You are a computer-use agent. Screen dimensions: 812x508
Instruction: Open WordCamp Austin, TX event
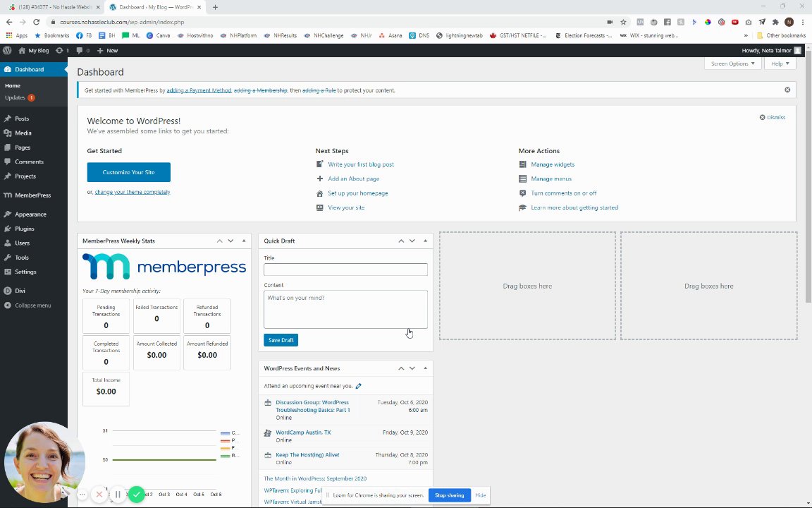pyautogui.click(x=303, y=433)
